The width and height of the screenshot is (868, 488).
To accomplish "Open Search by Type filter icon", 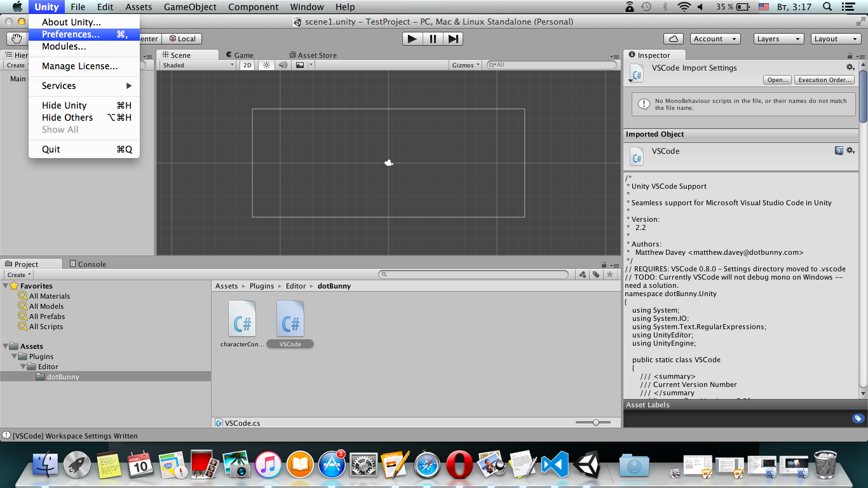I will coord(583,274).
